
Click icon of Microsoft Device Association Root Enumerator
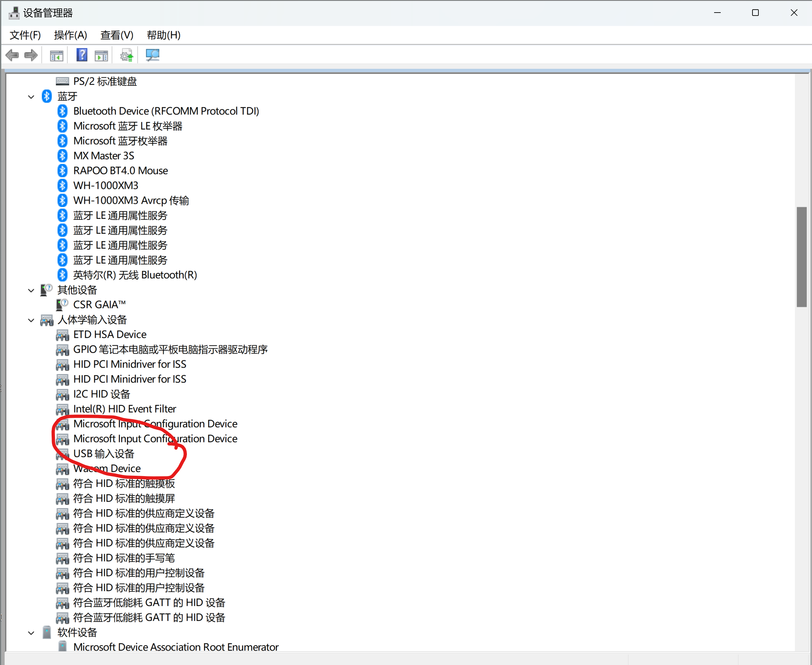tap(63, 646)
